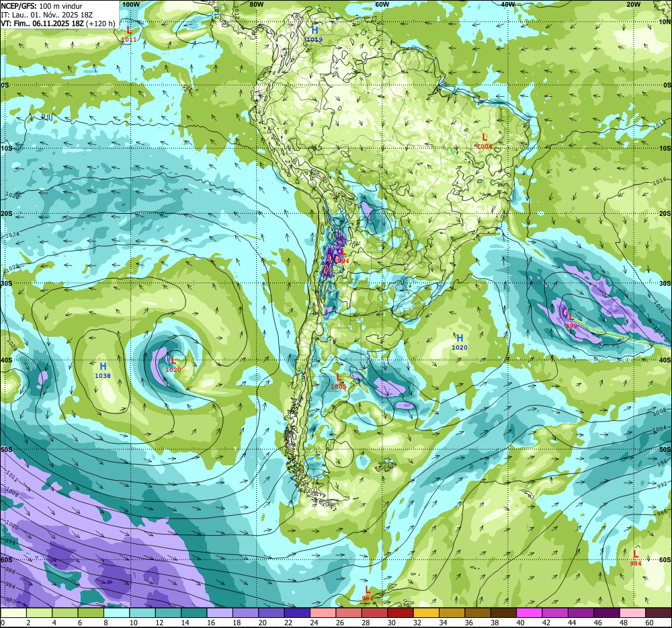
Task: Select the final maroon legend swatch after 60
Action: (x=659, y=613)
